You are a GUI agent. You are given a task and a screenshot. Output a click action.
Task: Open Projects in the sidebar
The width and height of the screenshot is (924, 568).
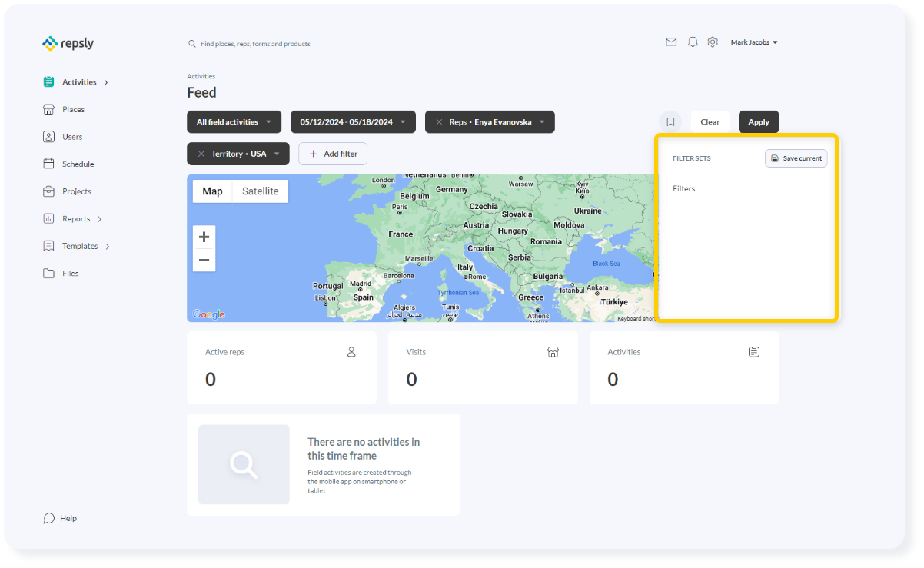(77, 191)
